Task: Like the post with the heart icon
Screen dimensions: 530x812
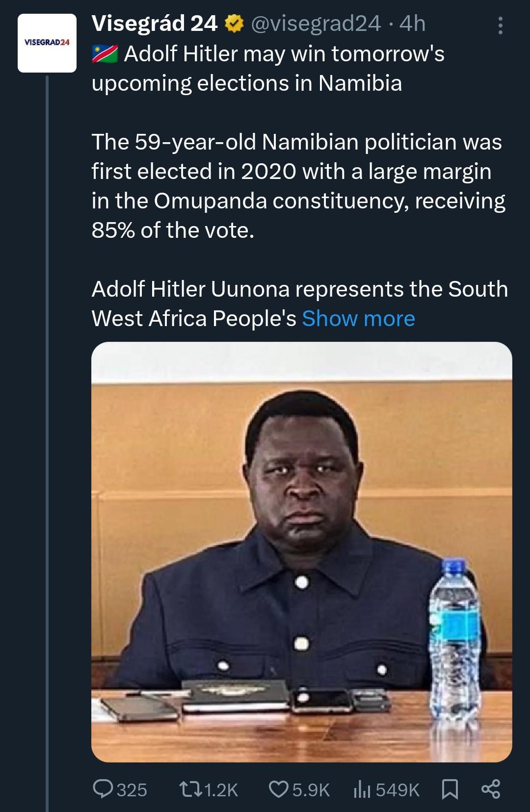Action: 278,789
